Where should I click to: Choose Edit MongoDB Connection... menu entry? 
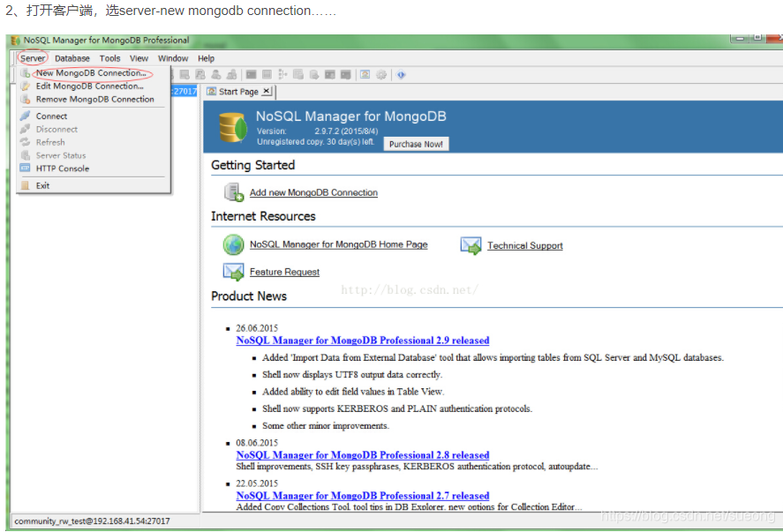[89, 86]
